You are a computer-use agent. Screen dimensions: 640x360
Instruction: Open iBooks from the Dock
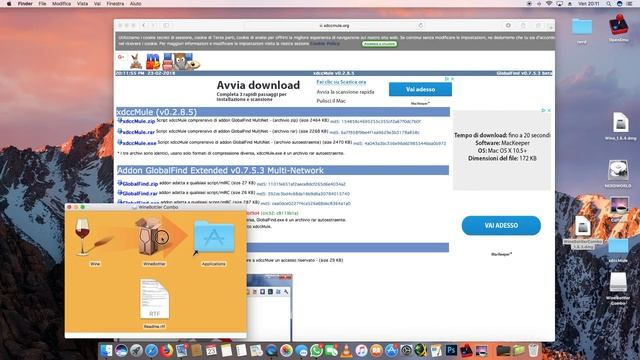(x=376, y=351)
